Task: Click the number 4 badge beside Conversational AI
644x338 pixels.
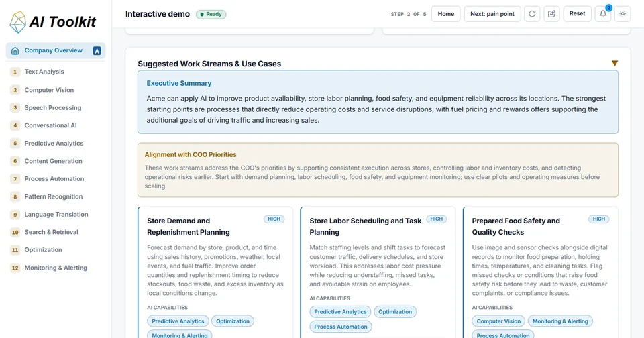Action: pyautogui.click(x=15, y=125)
